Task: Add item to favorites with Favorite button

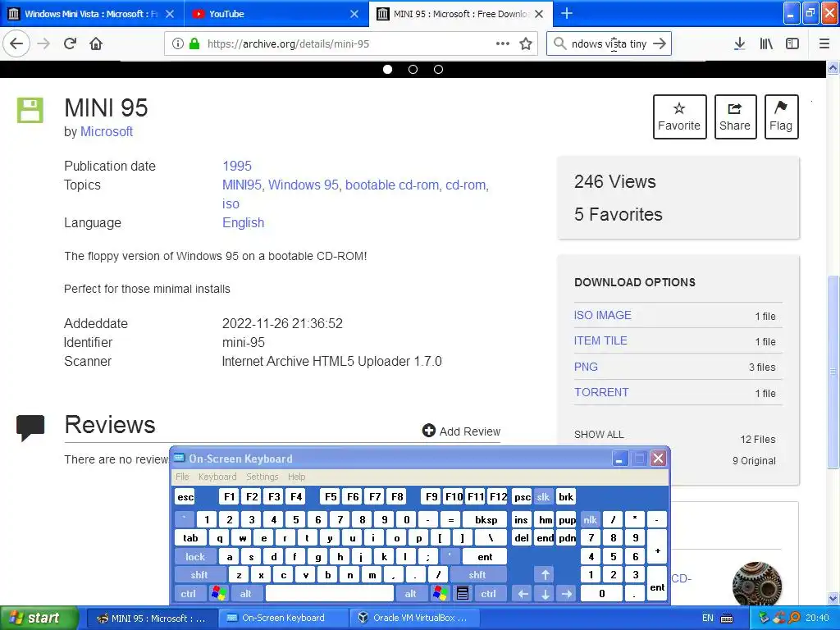Action: click(x=679, y=116)
